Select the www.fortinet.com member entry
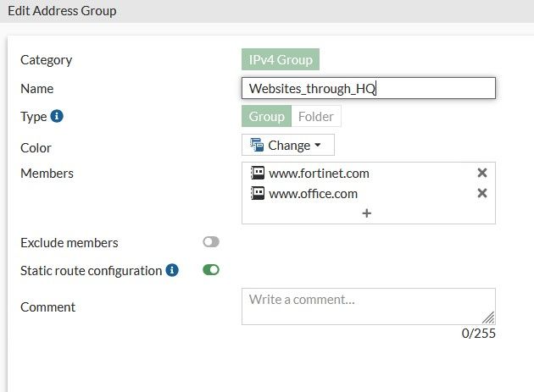534x392 pixels. click(319, 174)
